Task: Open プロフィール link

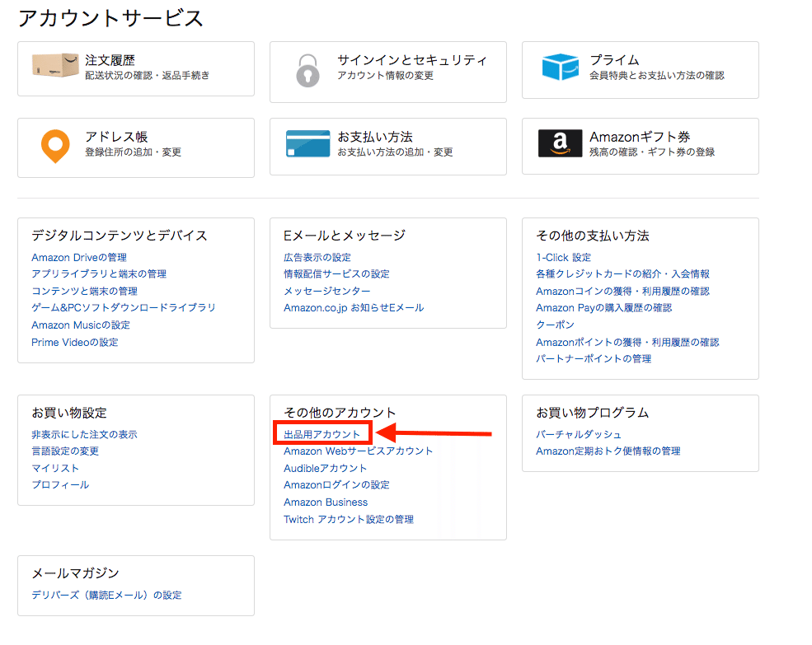Action: coord(60,484)
